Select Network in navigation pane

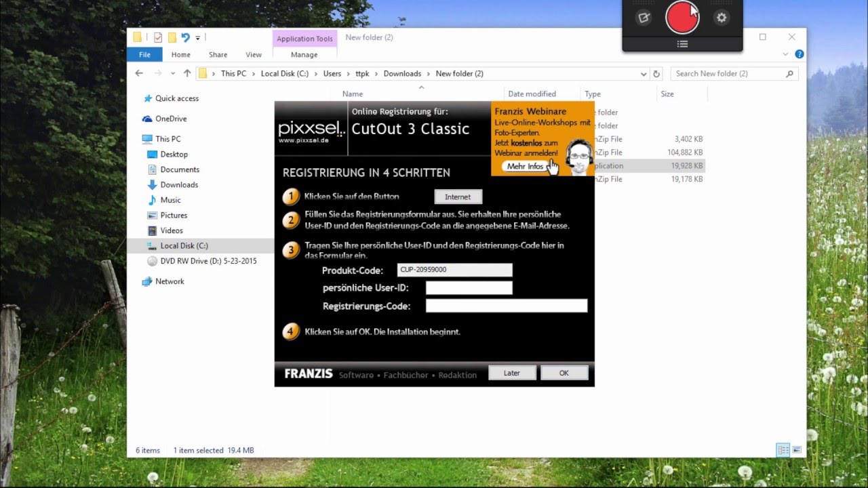pyautogui.click(x=170, y=281)
